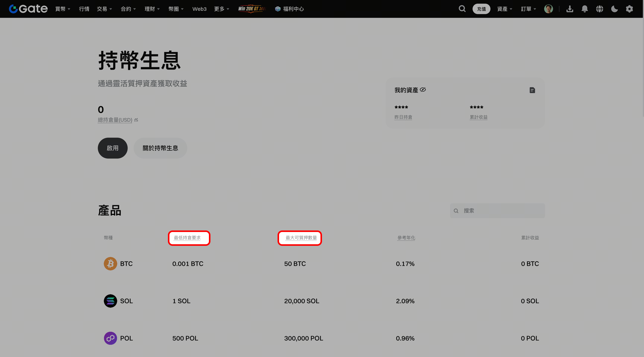644x357 pixels.
Task: Click the 啟用 button
Action: [x=113, y=148]
